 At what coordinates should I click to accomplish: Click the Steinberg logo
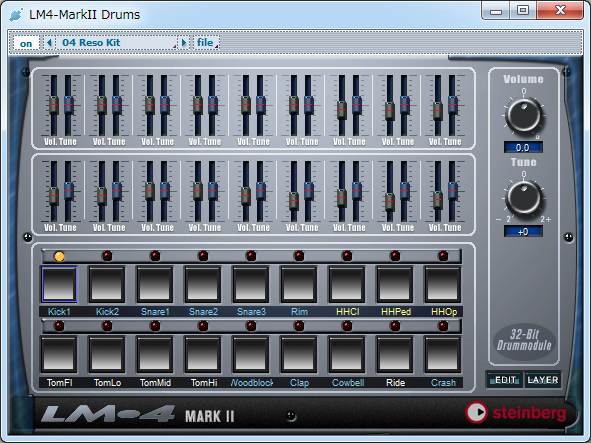pos(516,413)
